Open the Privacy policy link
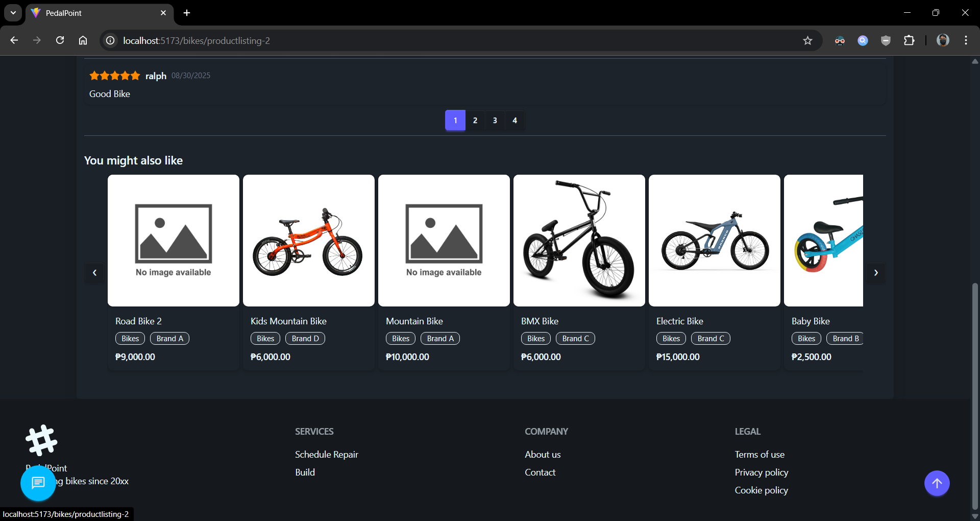 (x=761, y=472)
